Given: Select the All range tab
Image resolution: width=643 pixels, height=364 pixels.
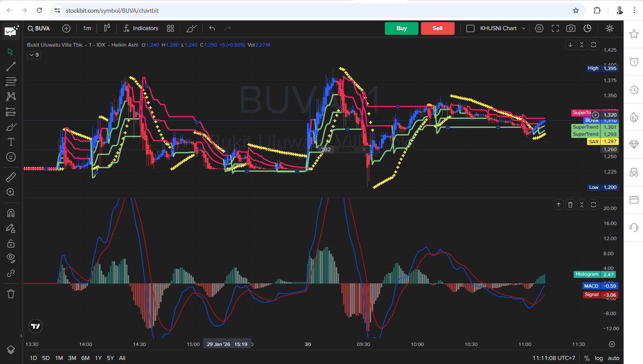Looking at the screenshot, I should pos(122,358).
